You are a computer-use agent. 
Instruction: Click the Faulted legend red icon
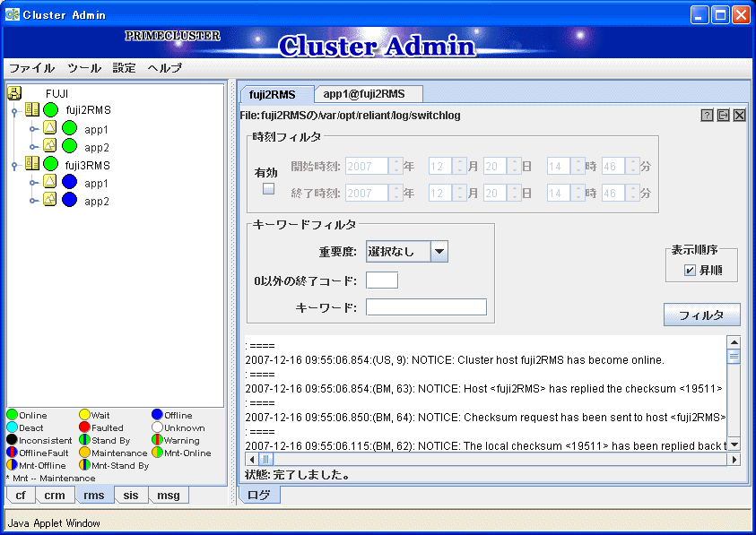(84, 427)
